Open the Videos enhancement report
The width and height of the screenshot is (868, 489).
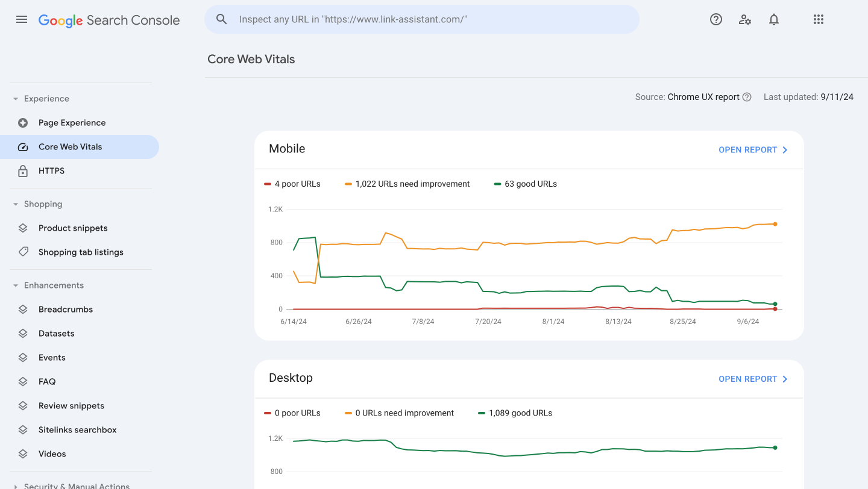click(80, 454)
